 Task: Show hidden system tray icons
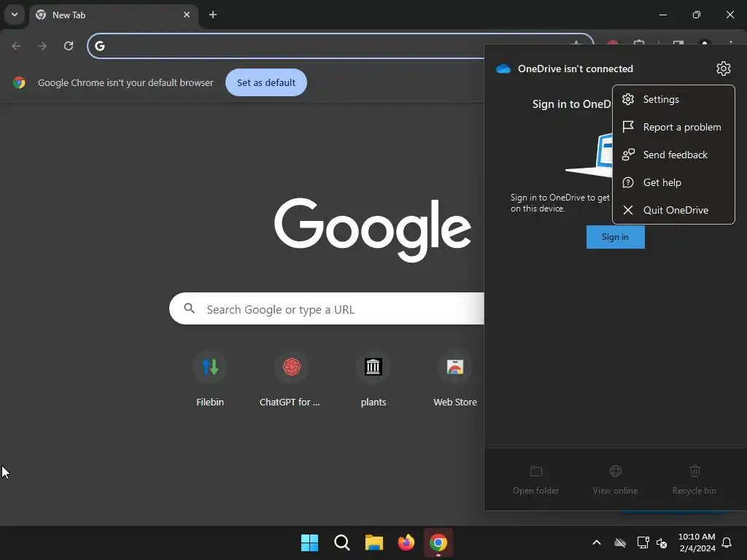click(x=597, y=542)
